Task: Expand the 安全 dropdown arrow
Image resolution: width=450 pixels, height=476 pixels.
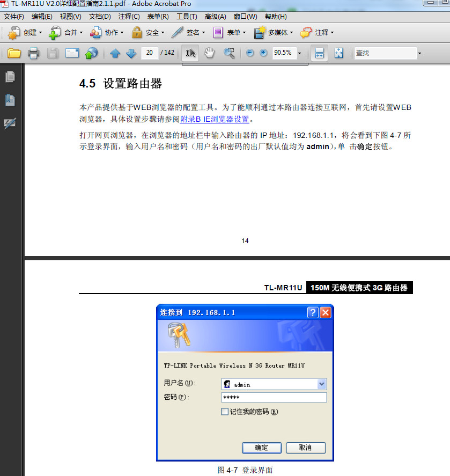Action: (x=163, y=33)
